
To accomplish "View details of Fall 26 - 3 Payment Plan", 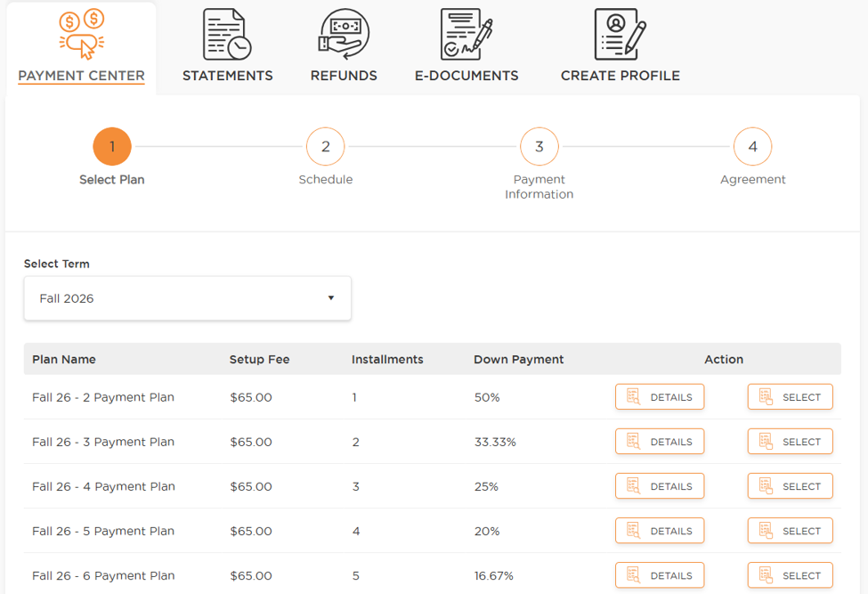I will (660, 442).
